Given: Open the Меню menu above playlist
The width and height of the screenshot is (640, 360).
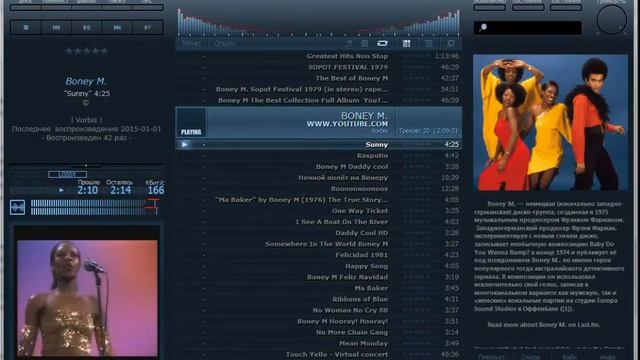Looking at the screenshot, I should [191, 43].
